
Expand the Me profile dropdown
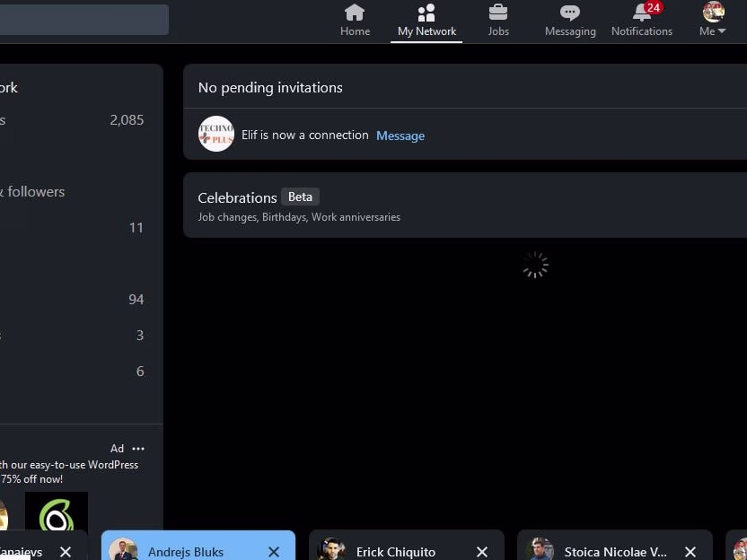[713, 20]
